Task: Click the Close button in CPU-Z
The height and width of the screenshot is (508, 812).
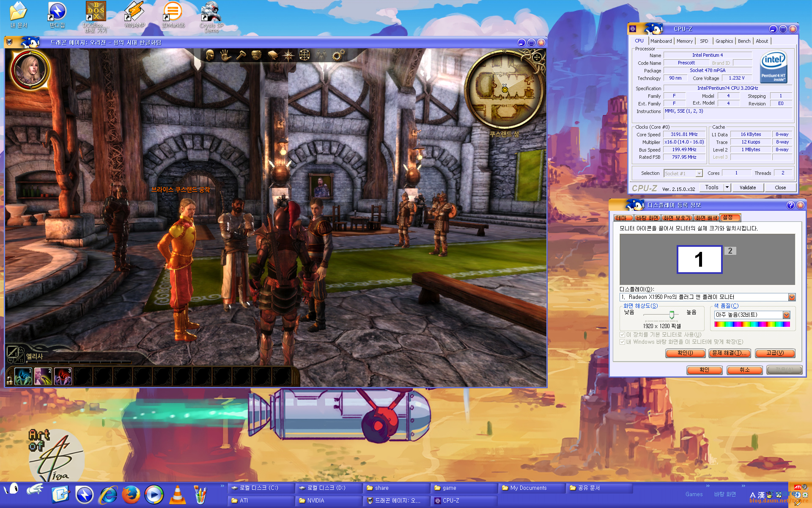Action: [x=780, y=188]
